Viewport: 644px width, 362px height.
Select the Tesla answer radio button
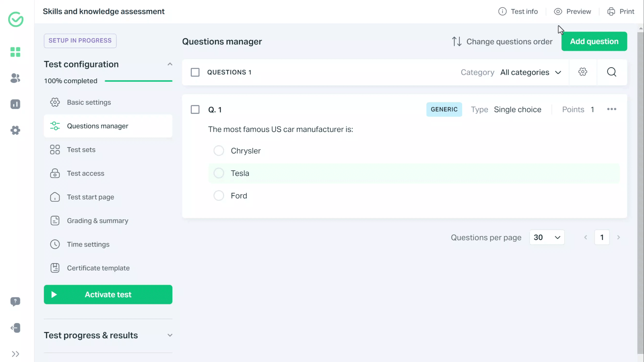(x=219, y=173)
